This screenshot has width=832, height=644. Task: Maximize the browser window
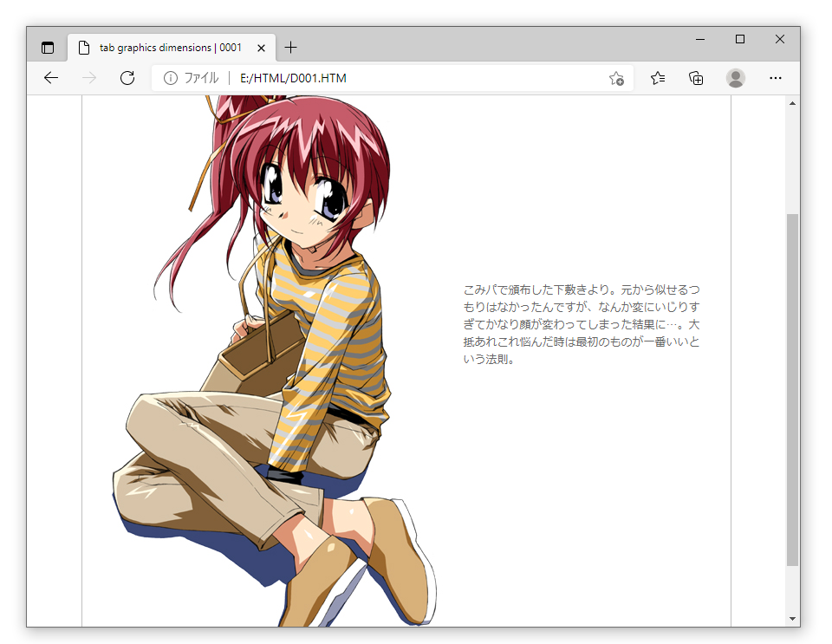point(739,39)
